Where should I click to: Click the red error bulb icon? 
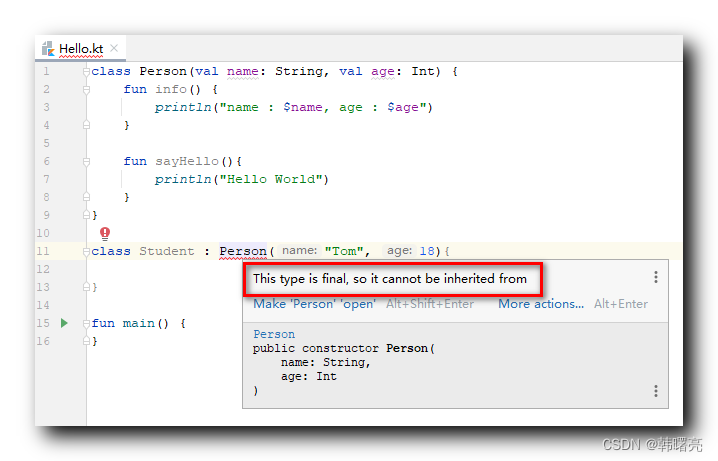[105, 233]
